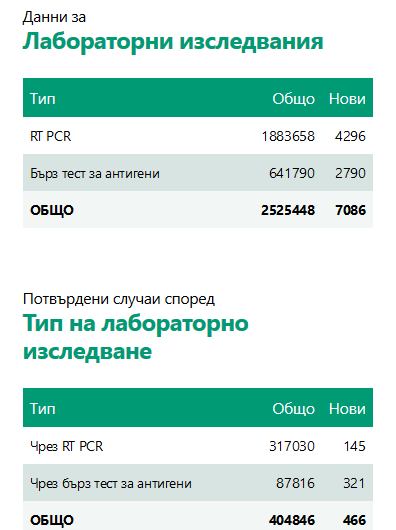
Task: Select the Чрез RT PCR row label
Action: click(67, 446)
